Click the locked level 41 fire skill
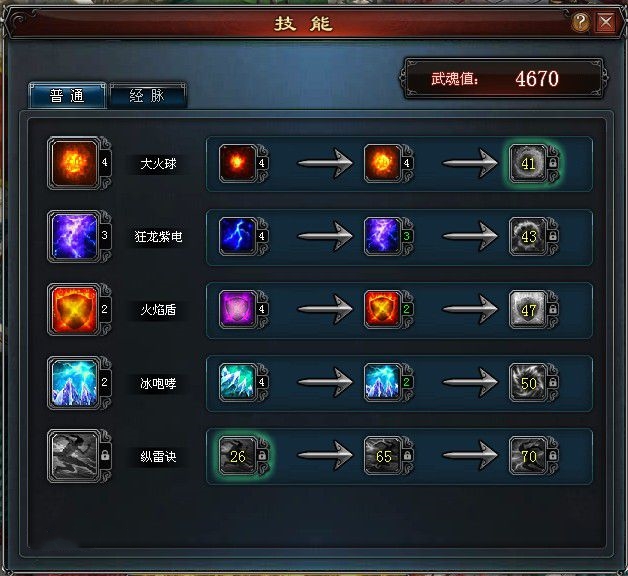628x576 pixels. coord(528,163)
